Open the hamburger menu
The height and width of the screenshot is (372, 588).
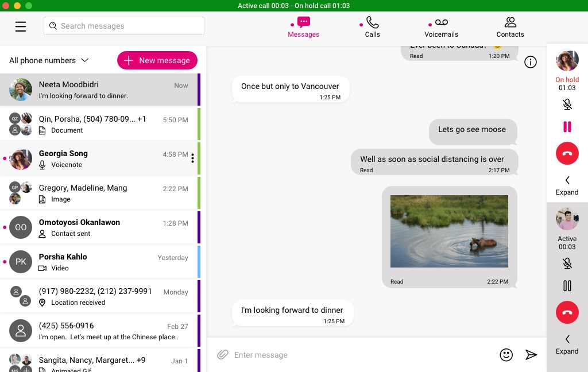click(x=21, y=26)
